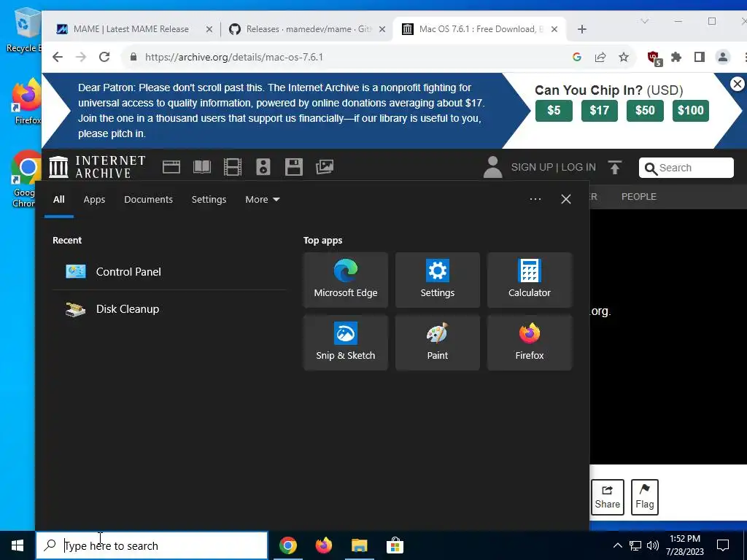The height and width of the screenshot is (560, 747).
Task: Open volume control in system tray
Action: click(x=653, y=545)
